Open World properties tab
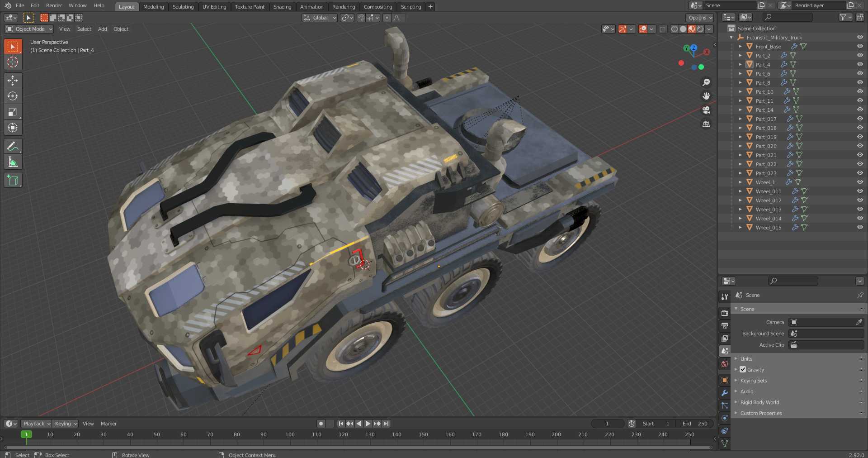 [x=725, y=364]
